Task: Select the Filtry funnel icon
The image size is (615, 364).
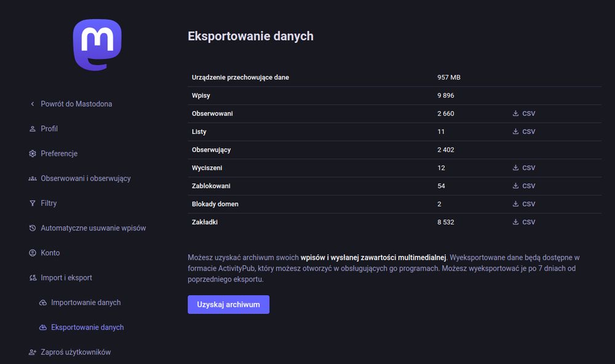Action: (31, 203)
